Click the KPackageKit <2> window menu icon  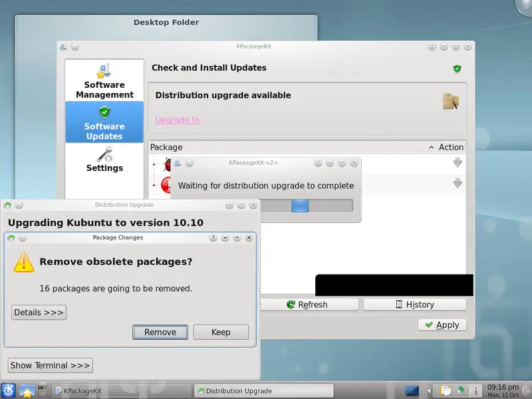pyautogui.click(x=177, y=163)
